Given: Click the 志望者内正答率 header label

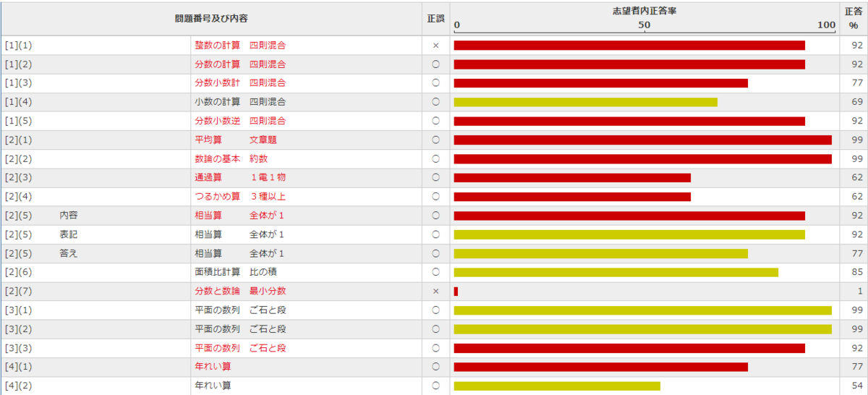Looking at the screenshot, I should [x=644, y=12].
